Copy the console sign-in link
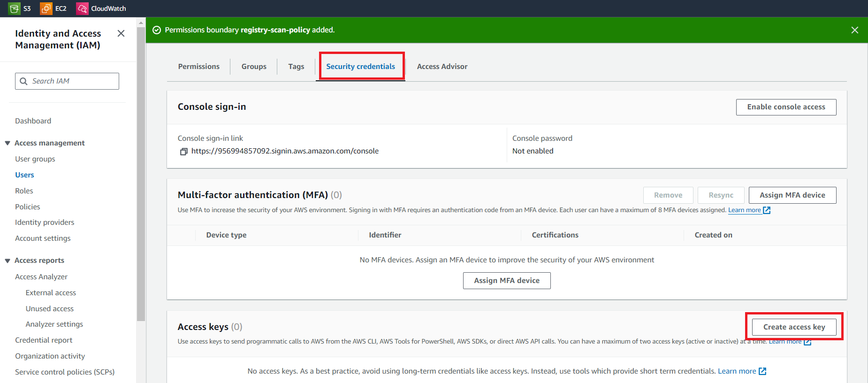868x383 pixels. click(x=184, y=151)
